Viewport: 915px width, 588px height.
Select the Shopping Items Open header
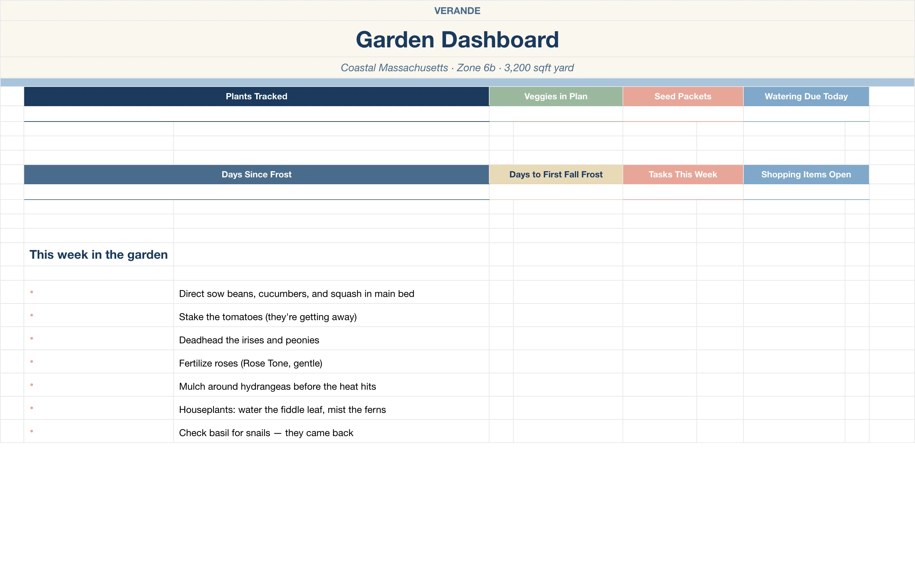pos(806,174)
